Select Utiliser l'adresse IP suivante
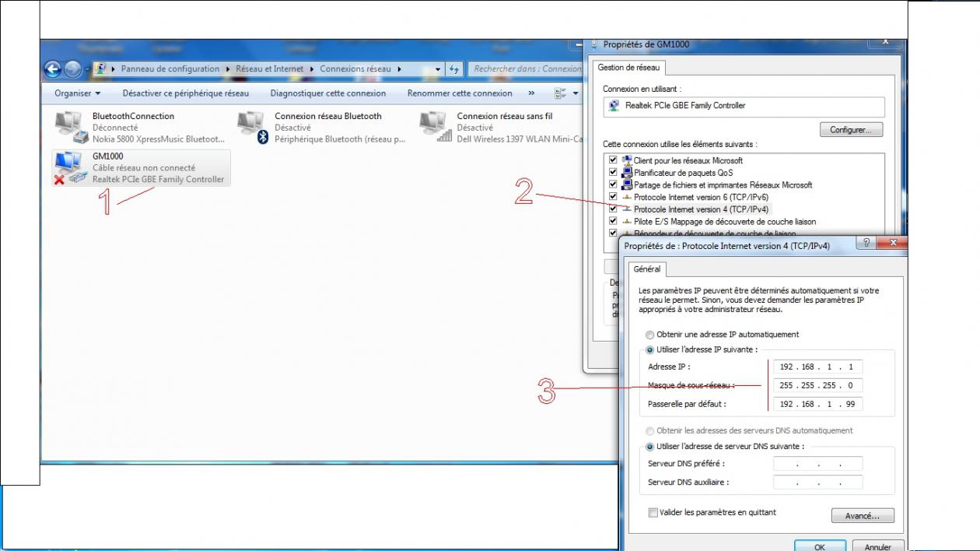The width and height of the screenshot is (980, 551). 650,350
